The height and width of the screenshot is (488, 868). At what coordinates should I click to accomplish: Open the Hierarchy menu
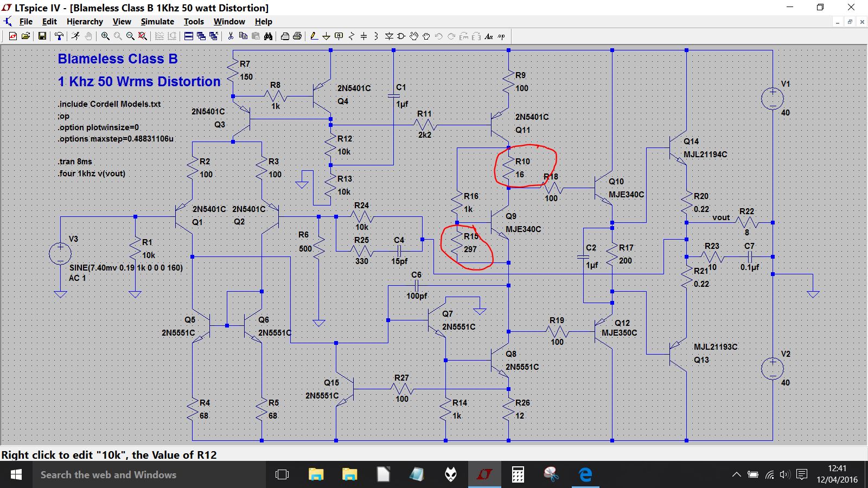85,22
